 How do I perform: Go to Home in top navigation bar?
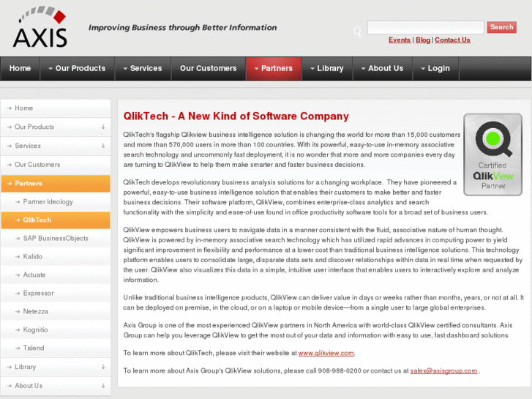coord(20,69)
